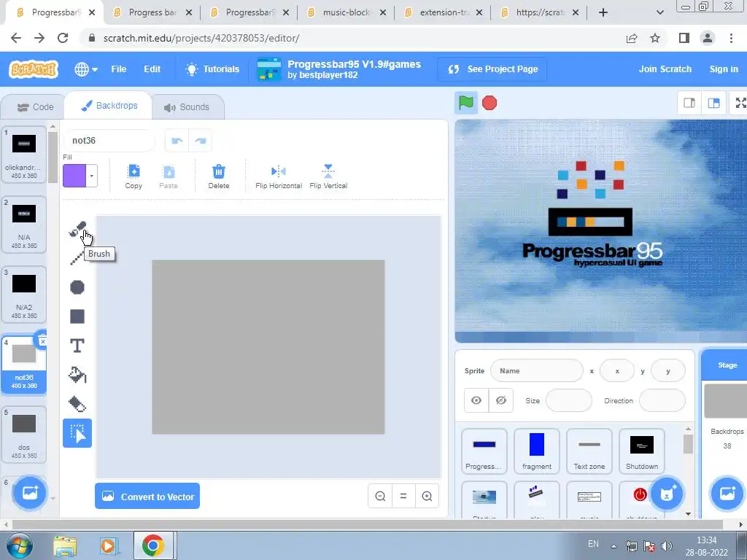Click the Scratch logo
The width and height of the screenshot is (747, 560).
(x=34, y=69)
